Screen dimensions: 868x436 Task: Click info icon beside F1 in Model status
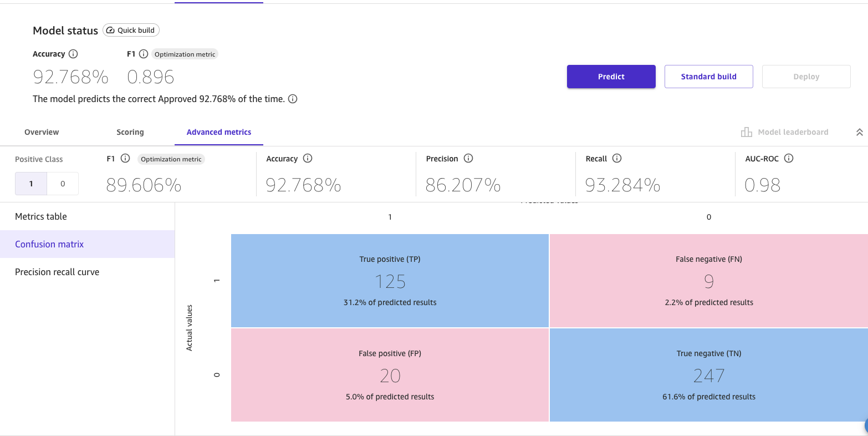144,54
